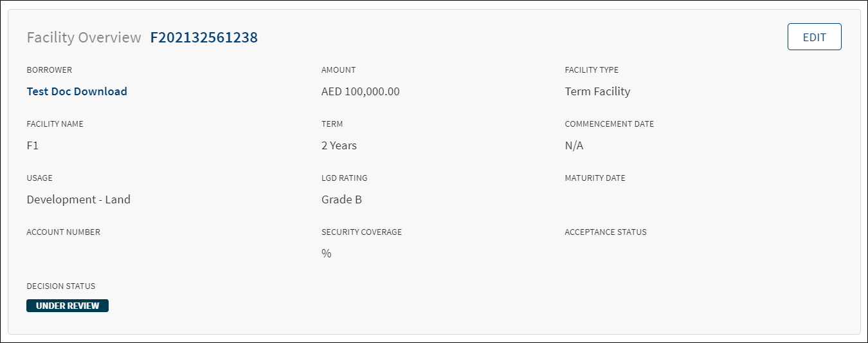Viewport: 868px width, 343px height.
Task: Click the F1 facility name value
Action: [x=33, y=145]
